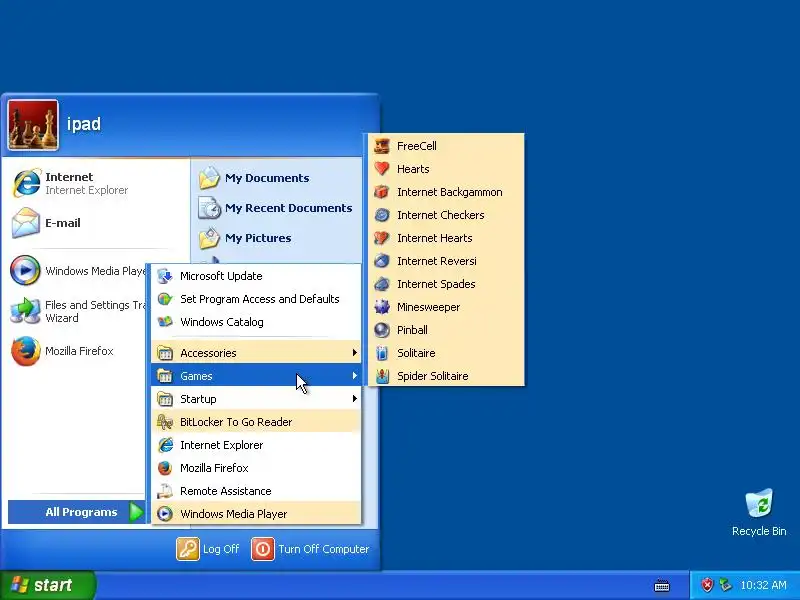Click the on-screen keyboard taskbar icon
800x600 pixels.
(x=662, y=585)
